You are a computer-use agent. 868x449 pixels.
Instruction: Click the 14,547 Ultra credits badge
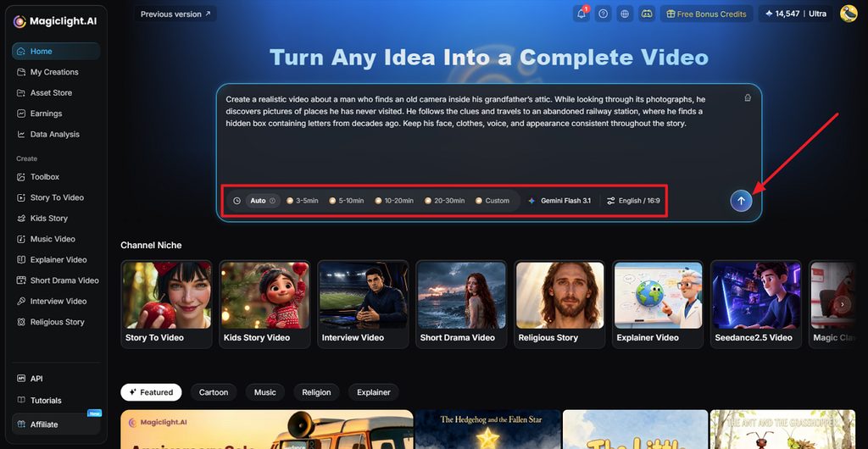pyautogui.click(x=795, y=14)
